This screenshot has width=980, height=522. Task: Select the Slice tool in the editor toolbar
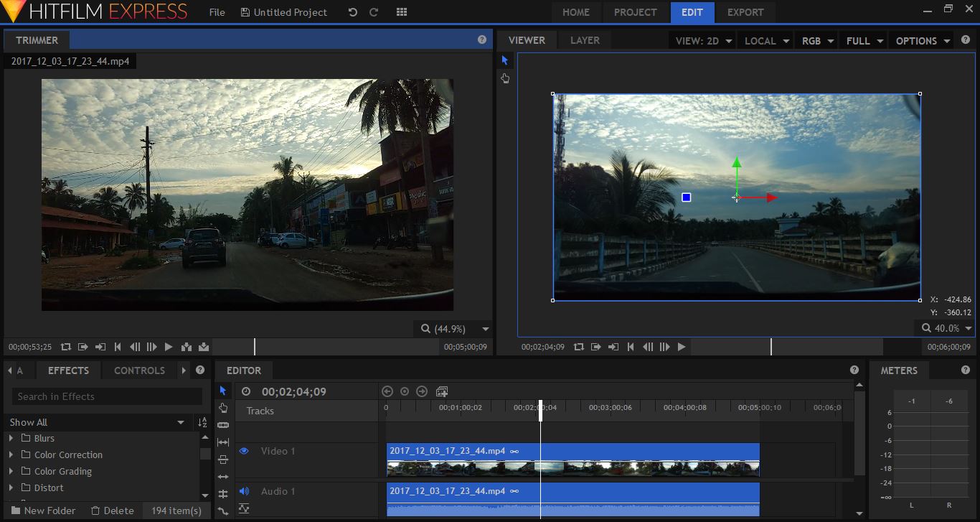click(223, 425)
